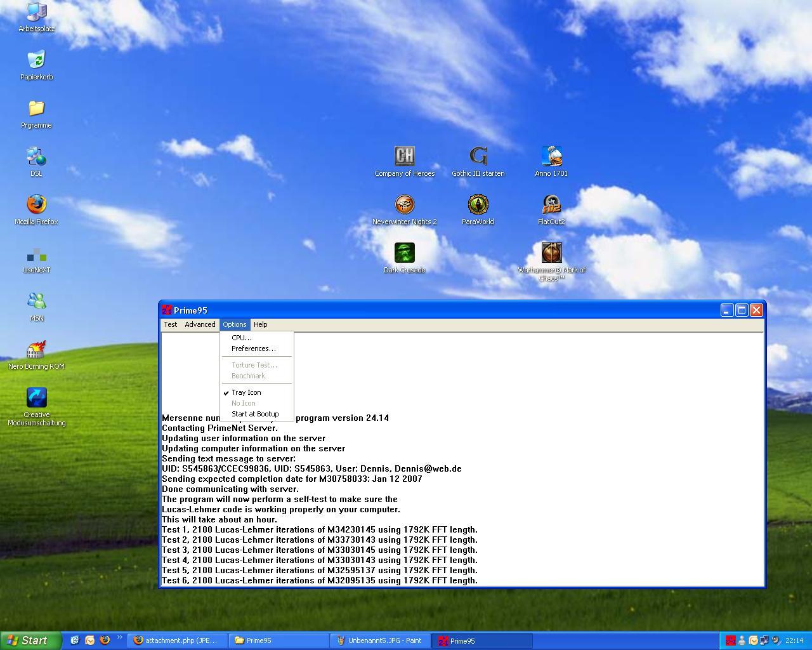Click the Windows Start button
812x650 pixels.
click(x=30, y=640)
